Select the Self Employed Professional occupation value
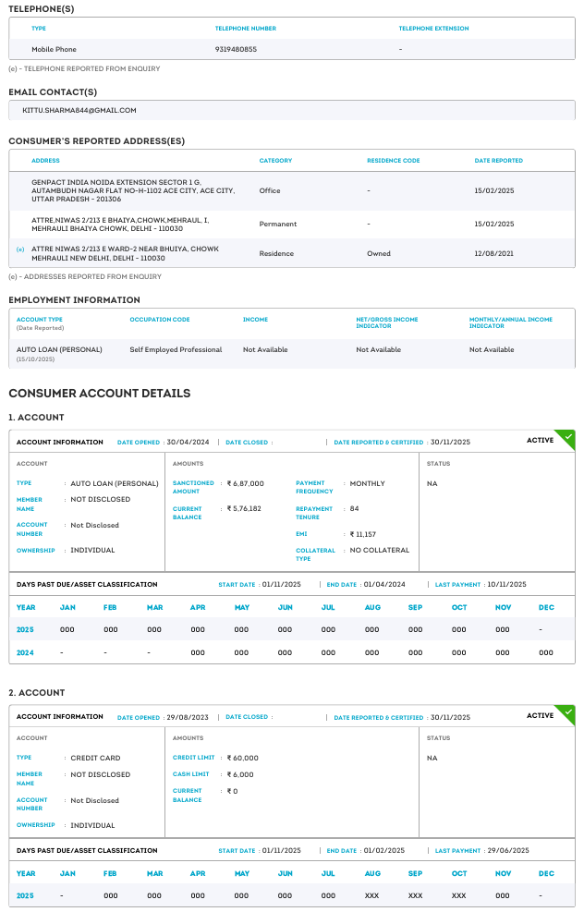This screenshot has height=924, width=584. (x=176, y=350)
